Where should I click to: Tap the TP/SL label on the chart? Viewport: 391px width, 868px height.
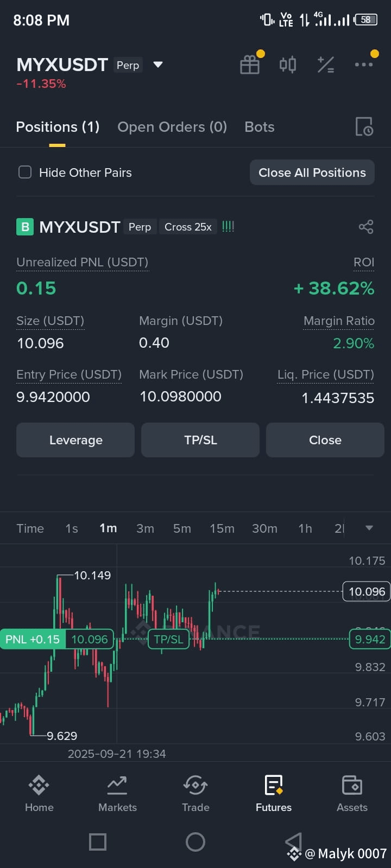[x=168, y=639]
